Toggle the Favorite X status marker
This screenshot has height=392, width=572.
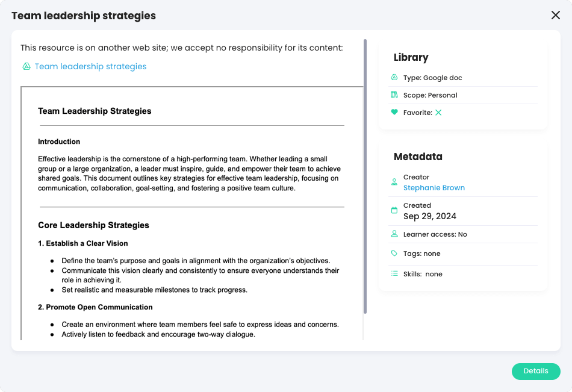438,113
